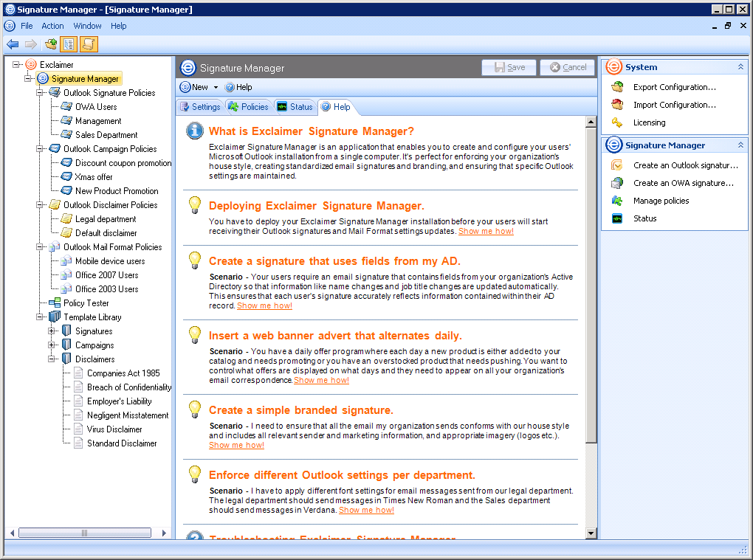Open Show me how link for Outlook settings per department

point(366,510)
